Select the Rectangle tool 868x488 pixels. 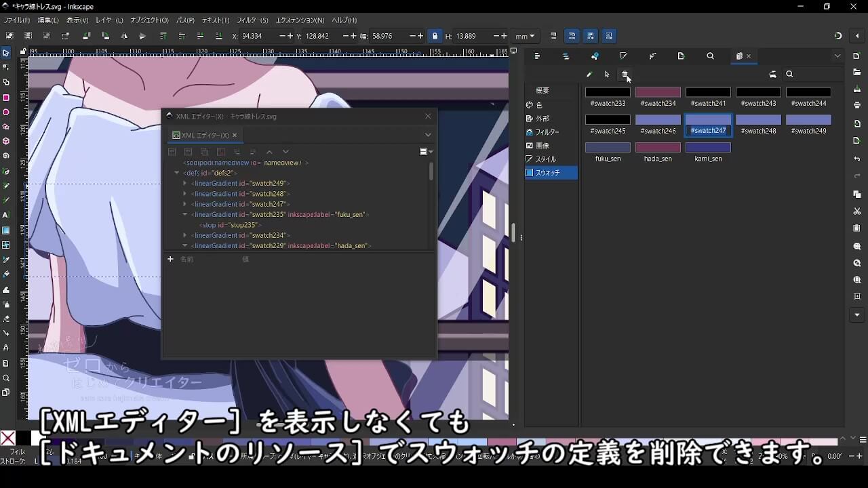point(6,98)
